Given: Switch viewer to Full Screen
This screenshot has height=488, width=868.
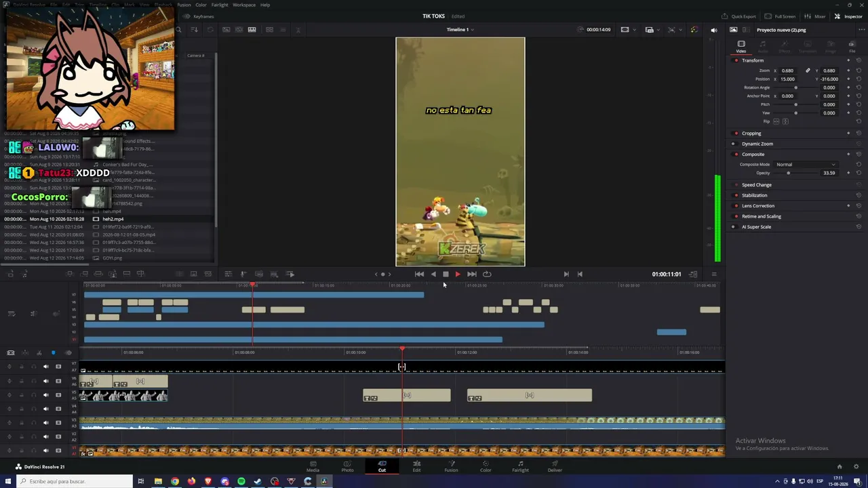Looking at the screenshot, I should point(780,16).
